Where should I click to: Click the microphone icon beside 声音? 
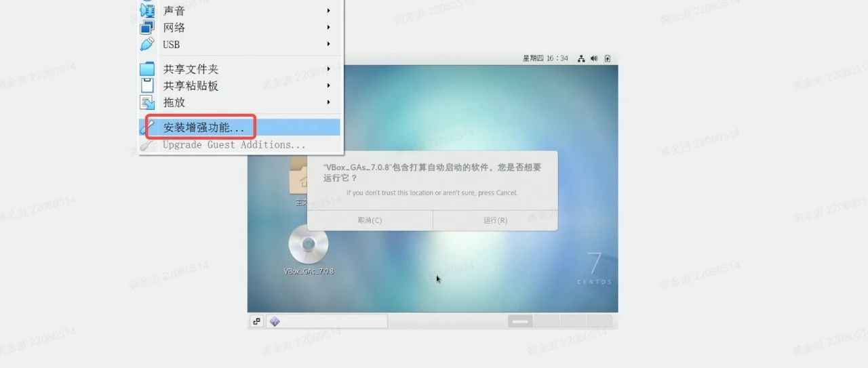[147, 10]
